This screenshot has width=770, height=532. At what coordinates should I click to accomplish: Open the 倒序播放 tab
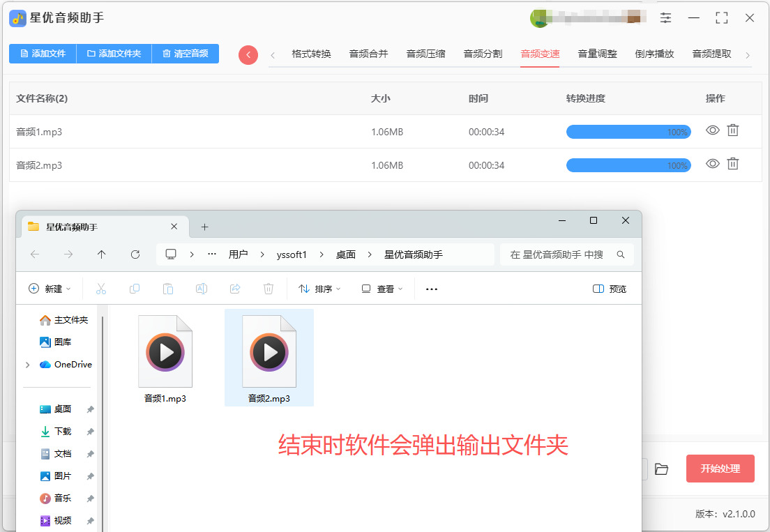click(x=655, y=54)
